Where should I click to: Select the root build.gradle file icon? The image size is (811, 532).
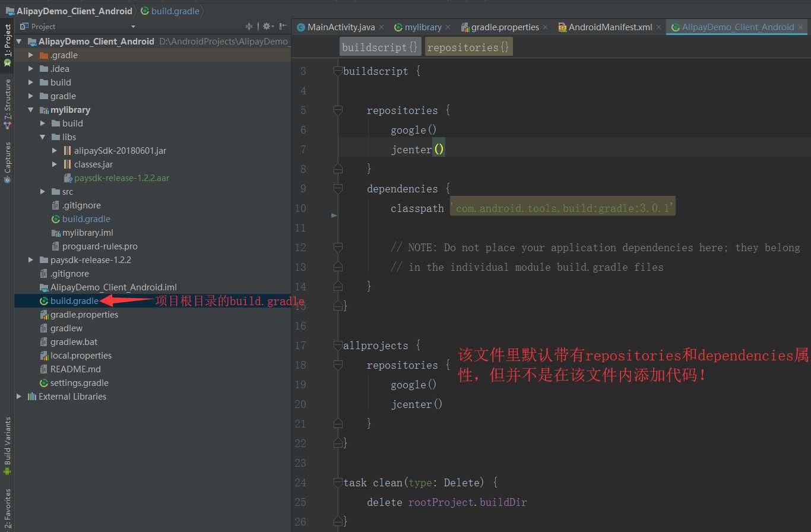43,301
